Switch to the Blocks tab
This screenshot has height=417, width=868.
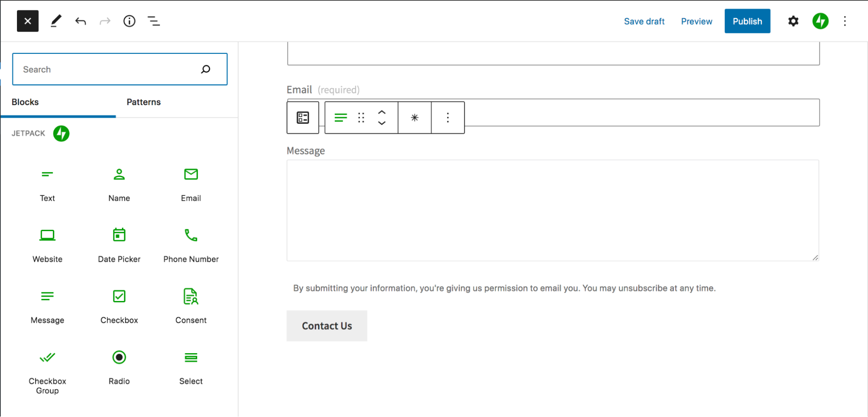(x=25, y=102)
